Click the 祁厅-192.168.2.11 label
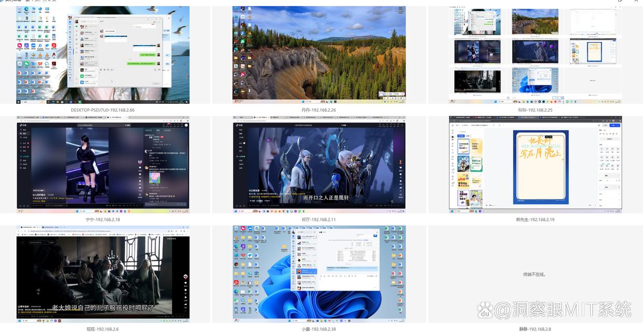644x332 pixels. coord(319,219)
